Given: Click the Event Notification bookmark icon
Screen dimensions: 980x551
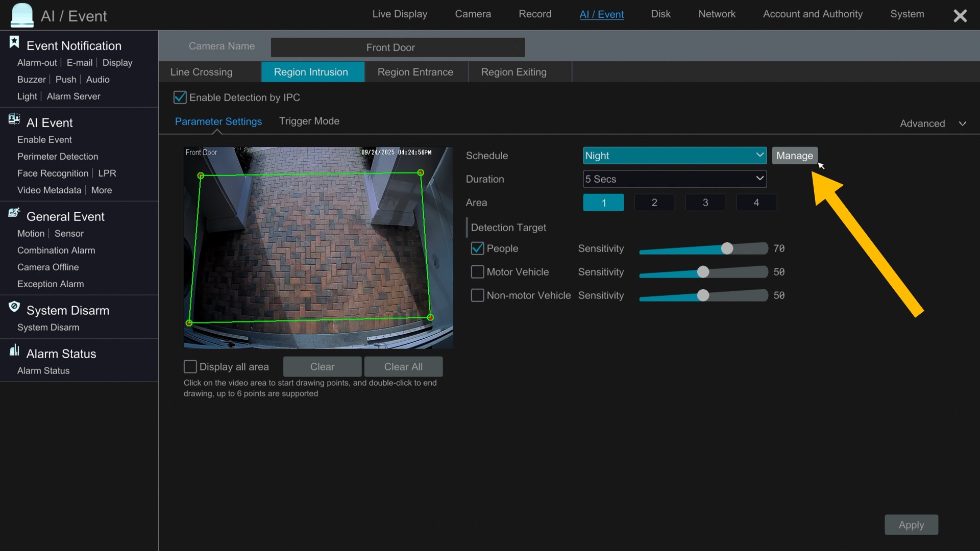Looking at the screenshot, I should [x=14, y=42].
